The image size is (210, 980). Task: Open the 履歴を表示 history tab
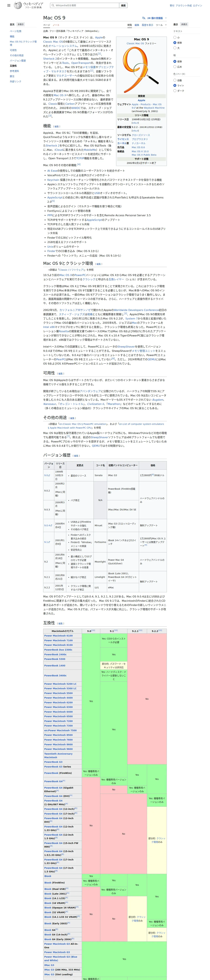148,25
